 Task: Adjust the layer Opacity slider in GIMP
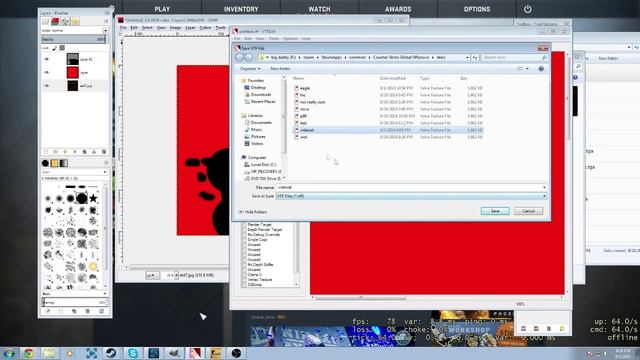74,39
